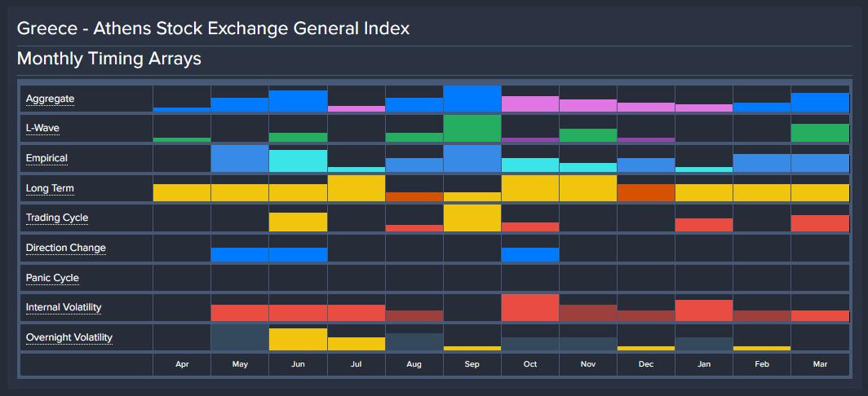Select the Aug month label

point(414,364)
